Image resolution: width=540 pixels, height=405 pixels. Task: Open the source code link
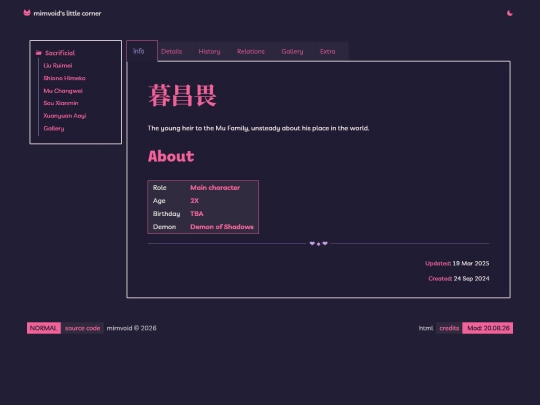[83, 328]
